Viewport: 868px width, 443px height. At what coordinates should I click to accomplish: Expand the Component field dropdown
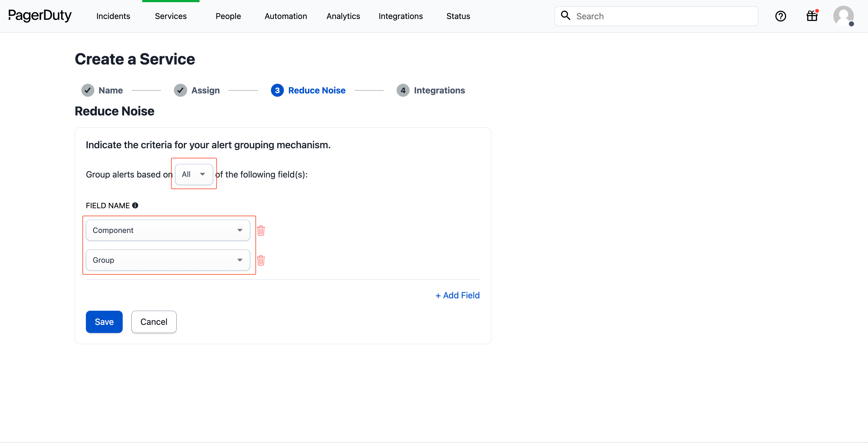tap(168, 231)
